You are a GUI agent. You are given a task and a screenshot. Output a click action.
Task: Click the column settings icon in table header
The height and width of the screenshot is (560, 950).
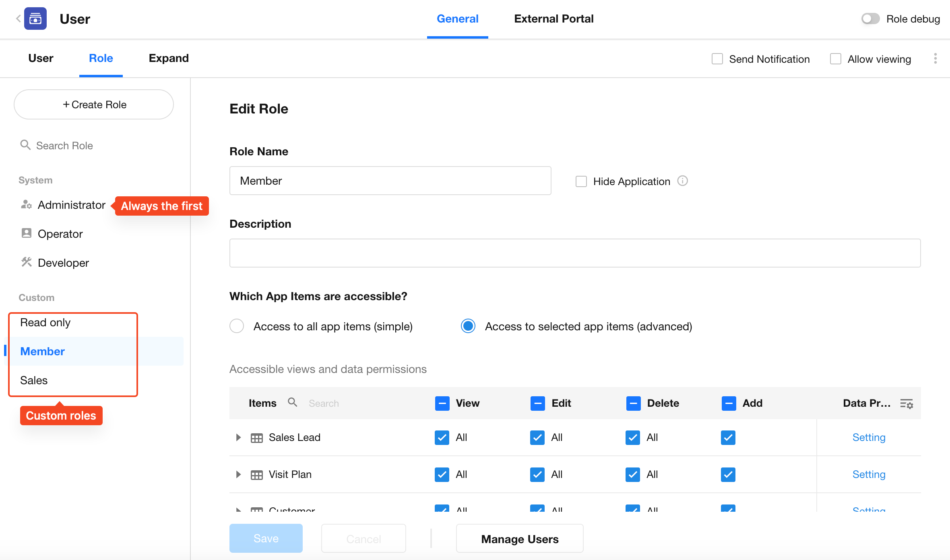pos(907,404)
